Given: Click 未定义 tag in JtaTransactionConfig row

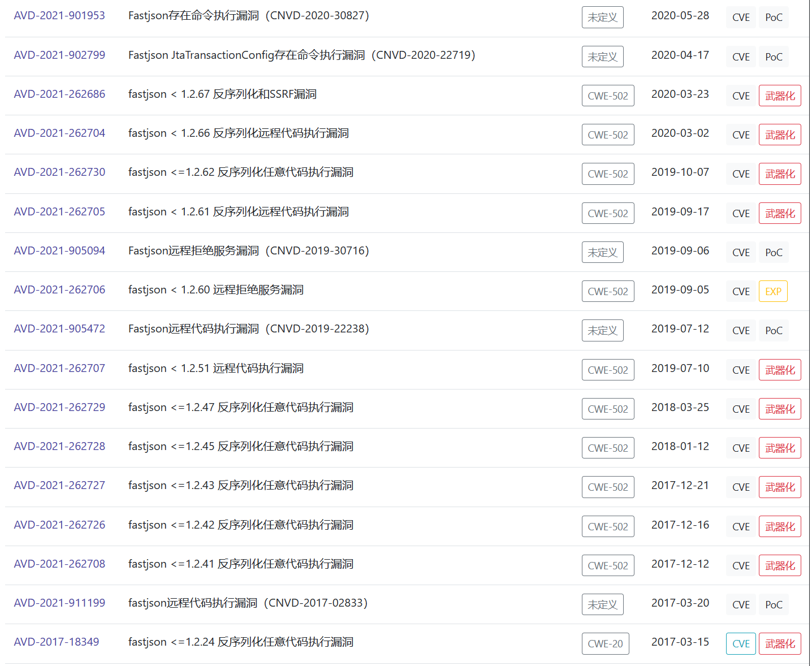Looking at the screenshot, I should coord(603,57).
